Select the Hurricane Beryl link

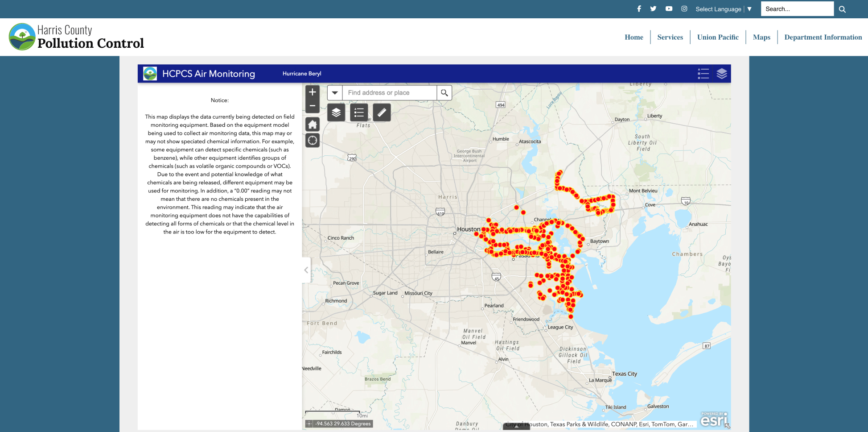point(302,74)
